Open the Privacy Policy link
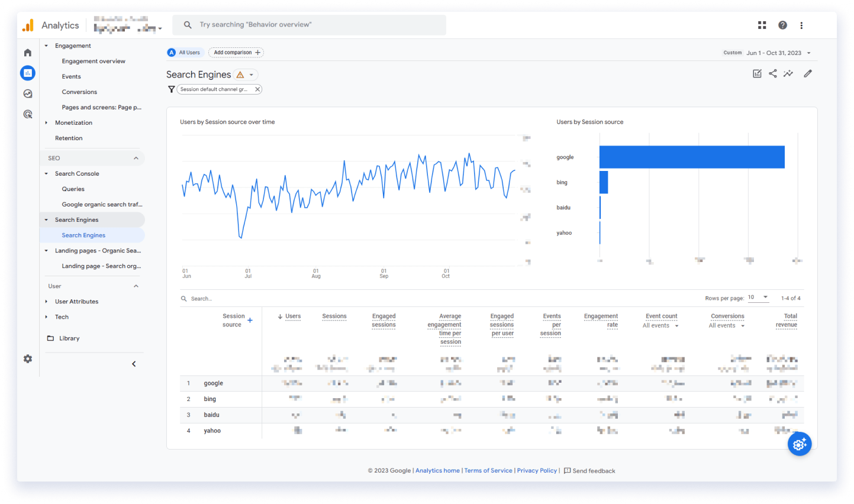The image size is (854, 504). (537, 471)
